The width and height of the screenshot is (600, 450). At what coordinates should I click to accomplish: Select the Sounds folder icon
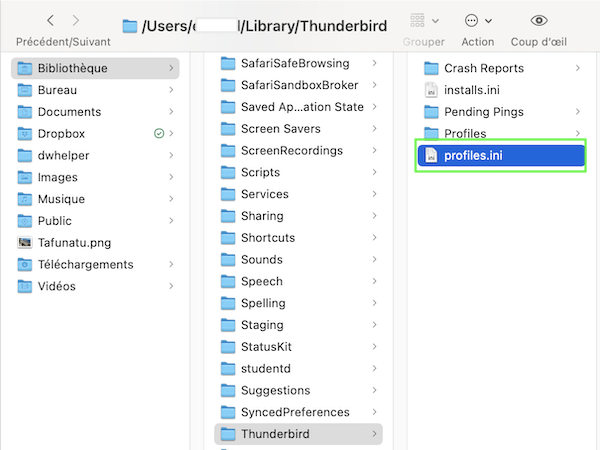coord(228,259)
